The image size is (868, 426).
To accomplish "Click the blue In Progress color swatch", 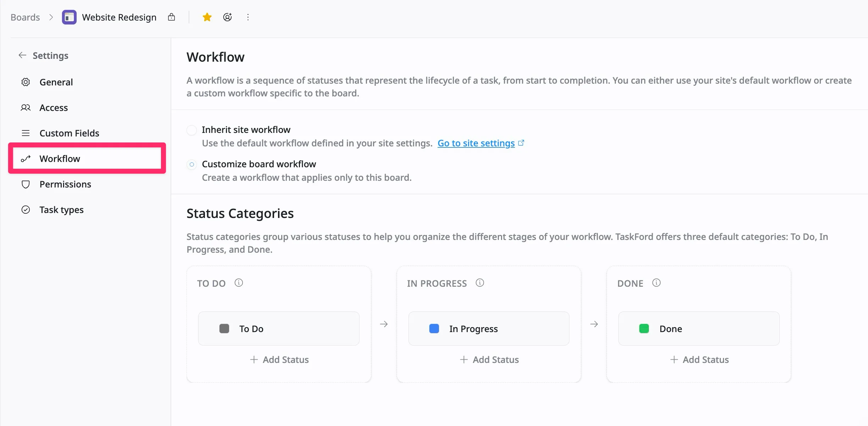I will pos(434,329).
